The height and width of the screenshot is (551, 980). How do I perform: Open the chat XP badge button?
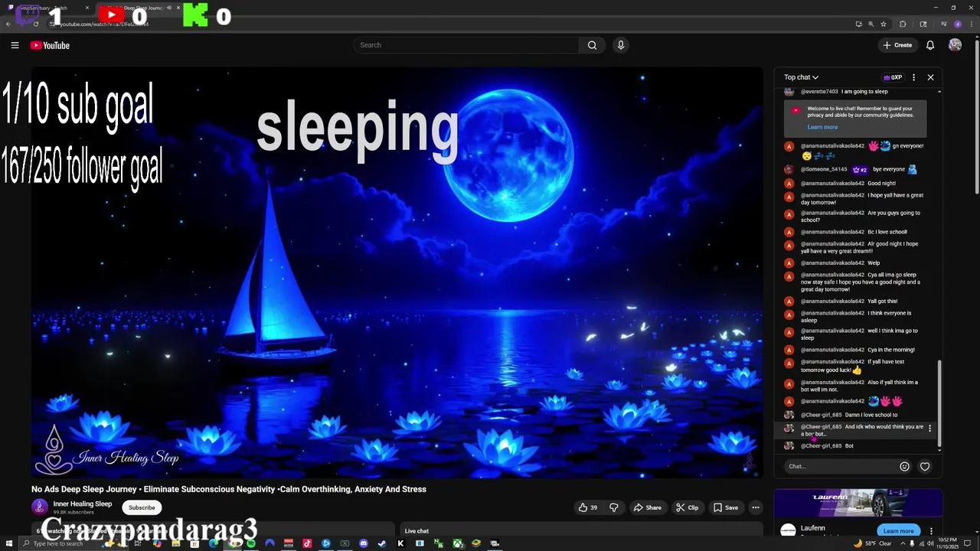pos(893,77)
